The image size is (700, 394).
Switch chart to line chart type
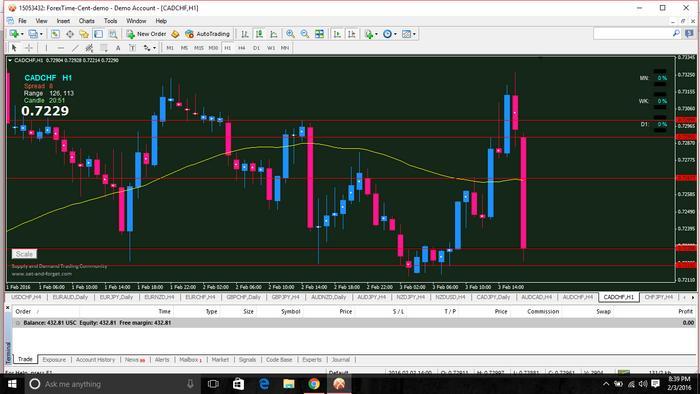click(x=273, y=34)
